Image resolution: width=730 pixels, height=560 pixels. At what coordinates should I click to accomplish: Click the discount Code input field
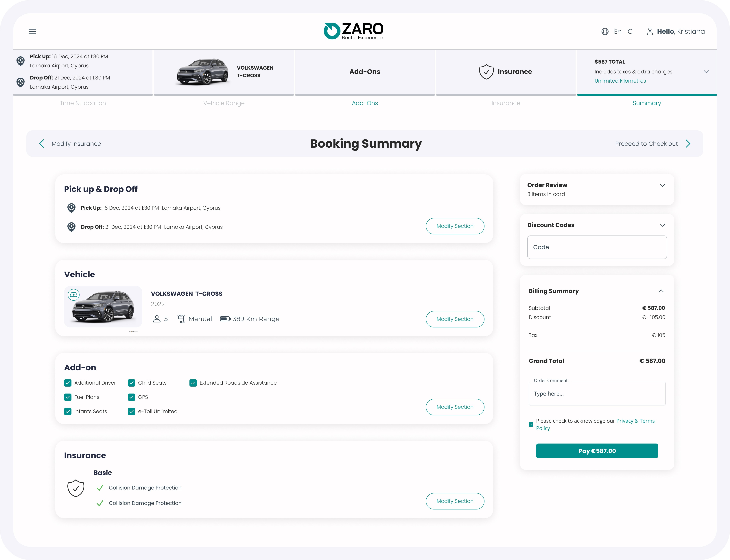597,247
